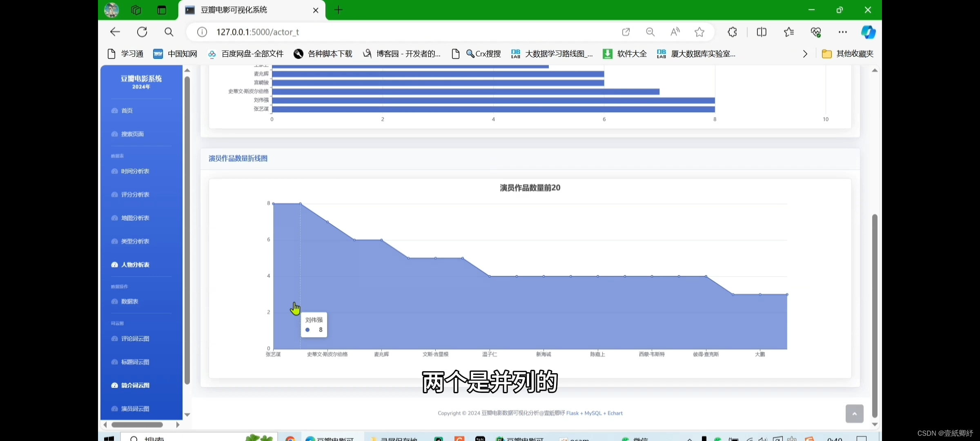This screenshot has height=441, width=980.
Task: Close the 豆瓣电影可视化系统 tab
Action: point(315,10)
